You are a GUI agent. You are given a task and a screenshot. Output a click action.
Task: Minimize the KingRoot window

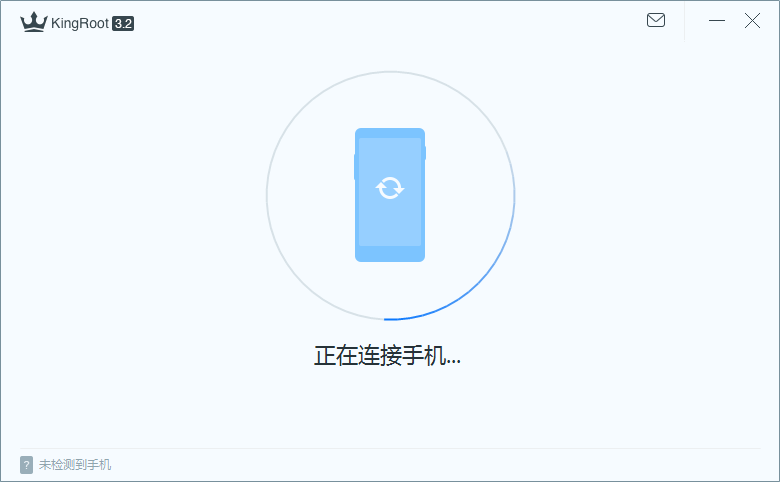[717, 20]
